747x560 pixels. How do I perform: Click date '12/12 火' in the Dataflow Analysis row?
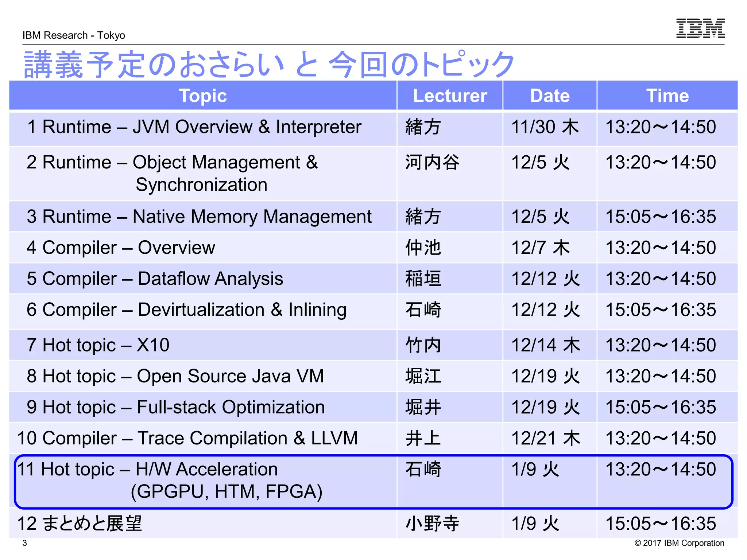pyautogui.click(x=546, y=279)
